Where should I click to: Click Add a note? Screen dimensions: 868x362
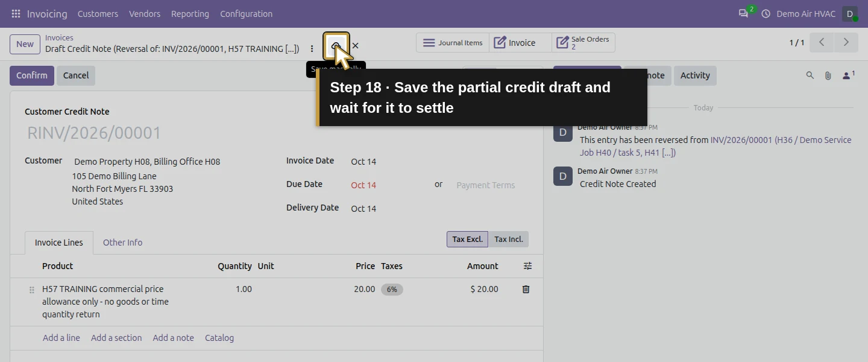tap(173, 338)
